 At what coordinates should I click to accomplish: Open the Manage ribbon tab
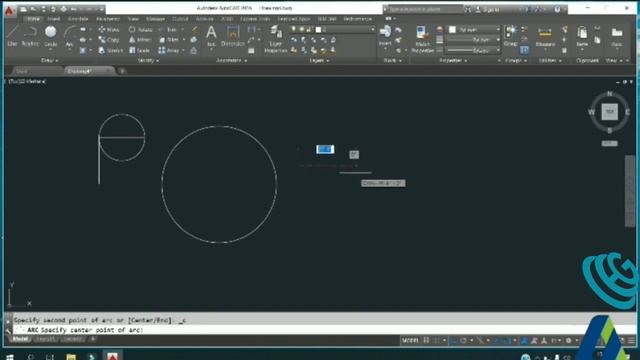point(155,19)
